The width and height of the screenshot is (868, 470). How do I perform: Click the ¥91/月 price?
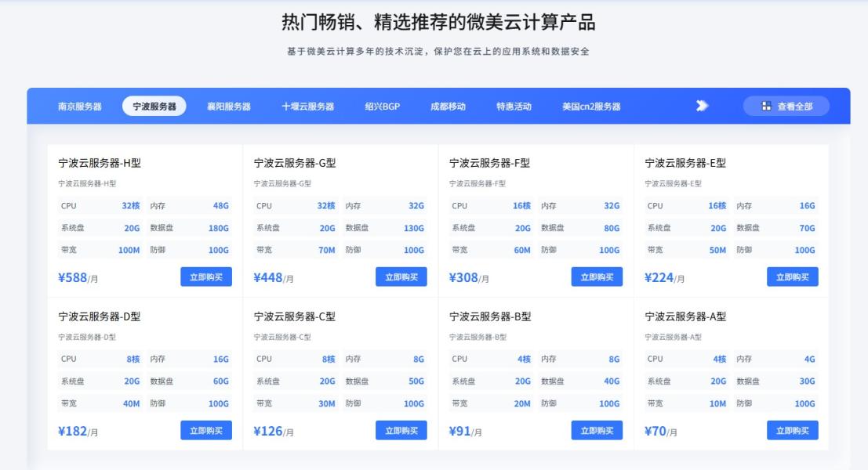(465, 432)
